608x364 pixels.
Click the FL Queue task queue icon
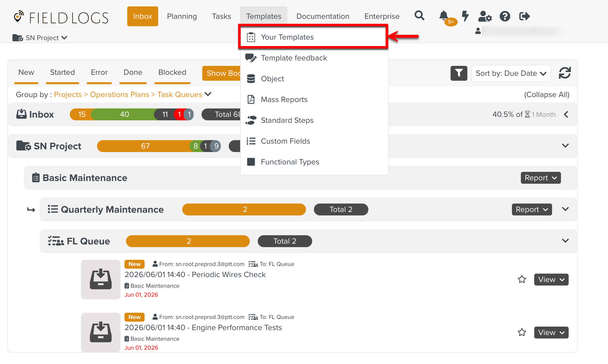[56, 241]
